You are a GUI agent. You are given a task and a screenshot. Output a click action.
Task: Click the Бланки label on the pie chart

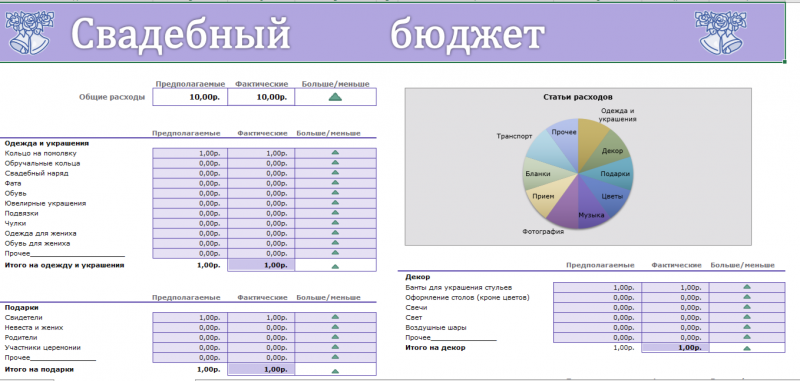(x=538, y=173)
